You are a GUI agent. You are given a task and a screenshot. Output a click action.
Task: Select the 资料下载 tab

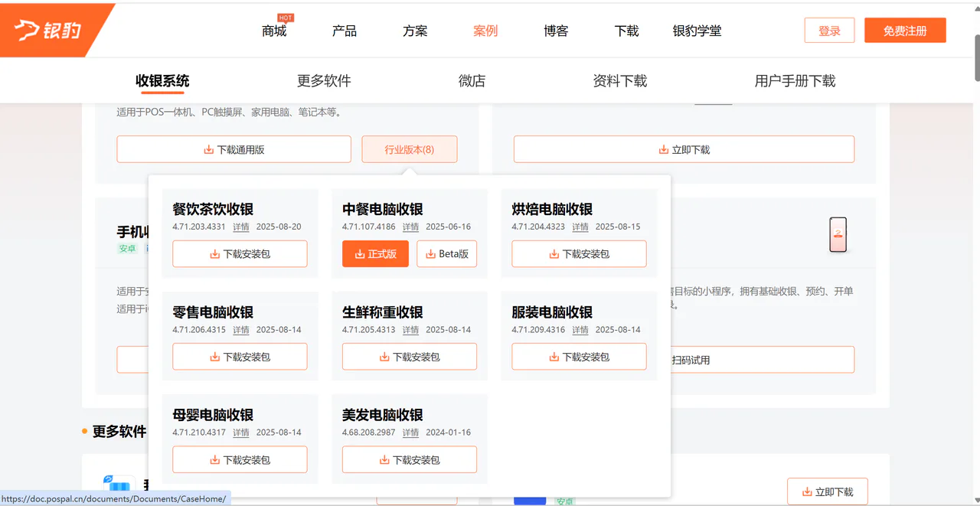click(x=619, y=80)
